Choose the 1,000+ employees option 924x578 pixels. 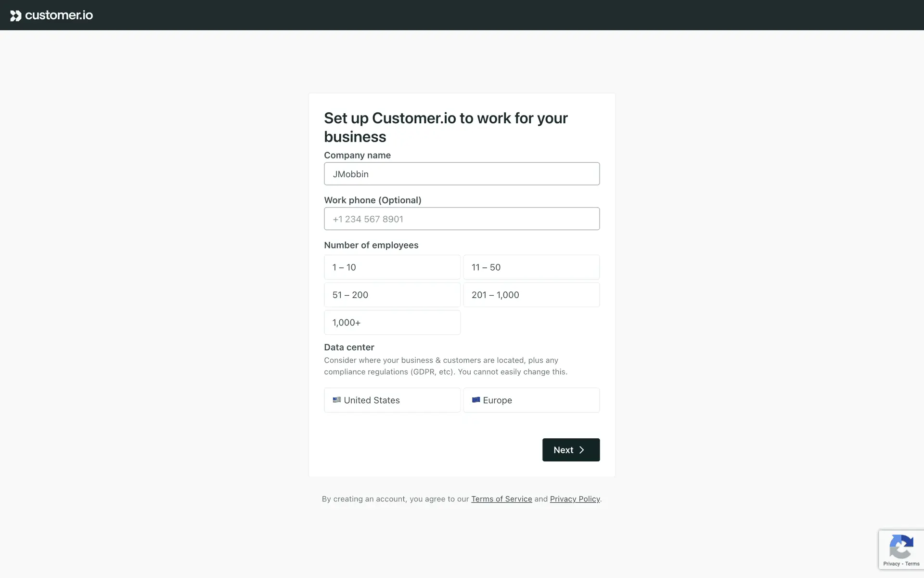click(392, 323)
